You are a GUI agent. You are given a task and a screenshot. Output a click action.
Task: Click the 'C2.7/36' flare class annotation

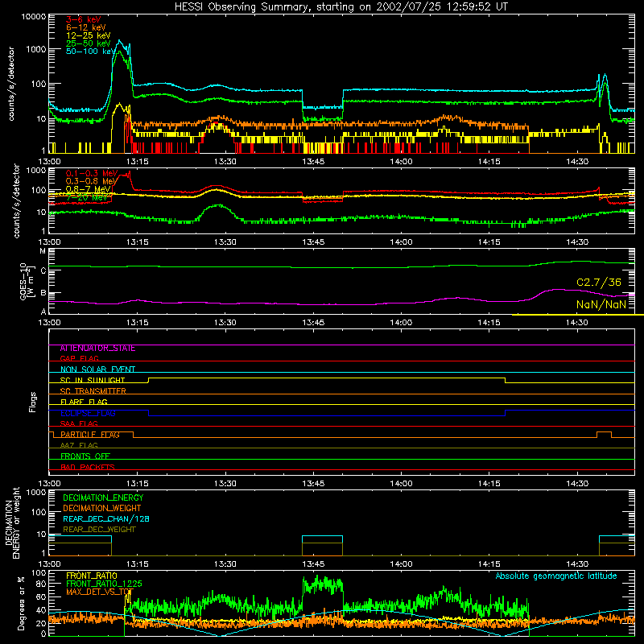pos(599,283)
